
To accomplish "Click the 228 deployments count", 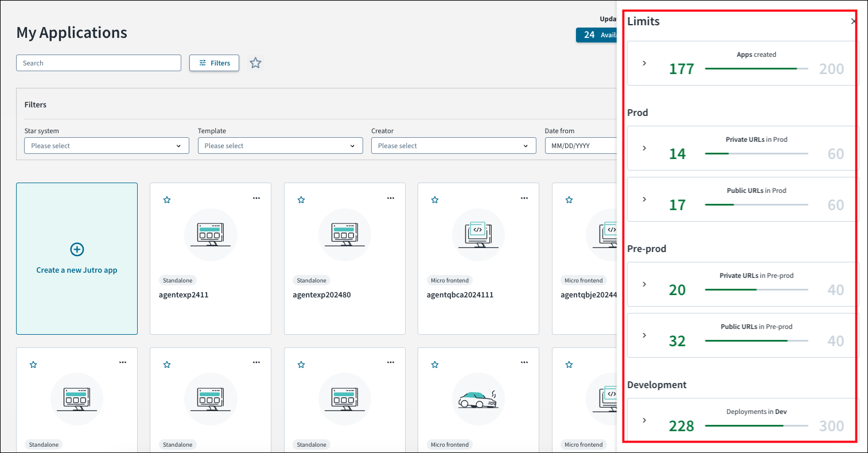I will click(682, 426).
